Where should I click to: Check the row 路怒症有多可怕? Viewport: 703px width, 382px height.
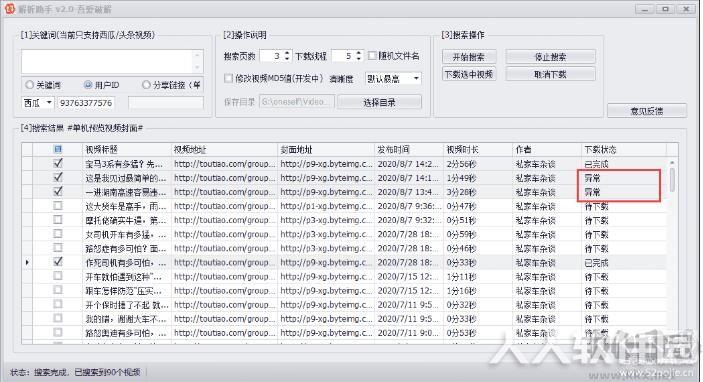[58, 248]
